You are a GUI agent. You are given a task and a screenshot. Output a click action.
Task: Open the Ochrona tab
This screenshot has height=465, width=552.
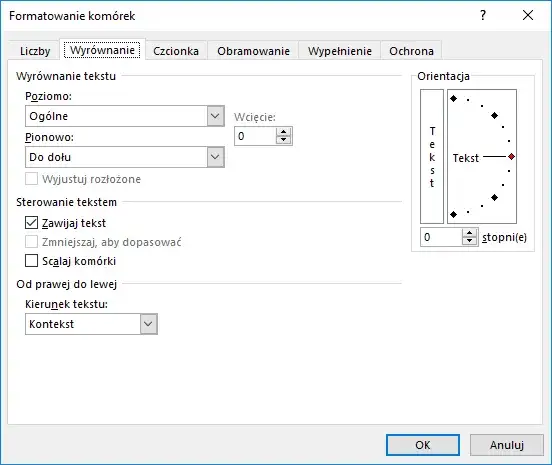click(411, 51)
